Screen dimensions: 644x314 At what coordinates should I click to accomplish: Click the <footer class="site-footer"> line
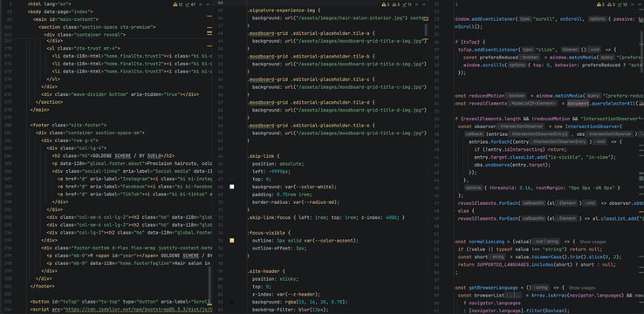[x=68, y=125]
